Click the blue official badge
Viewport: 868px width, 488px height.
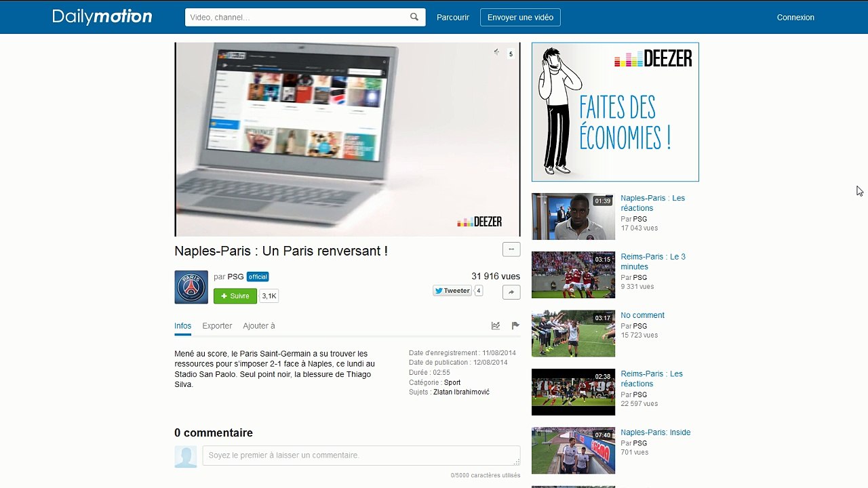tap(258, 277)
